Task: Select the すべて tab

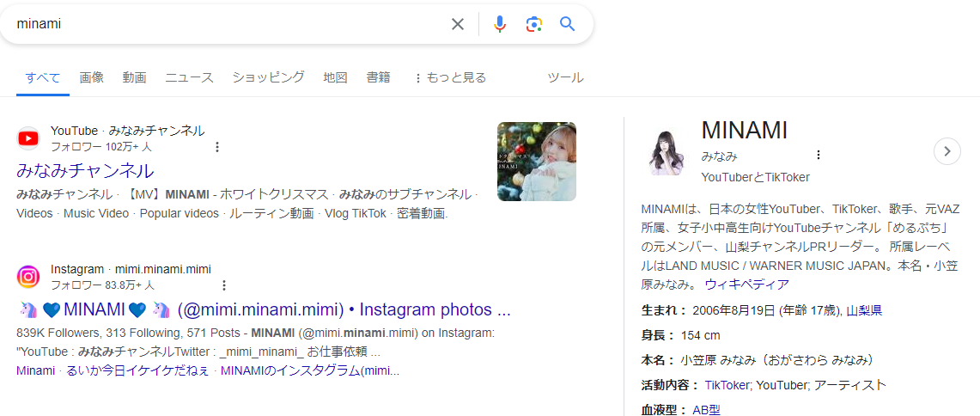Action: (42, 78)
